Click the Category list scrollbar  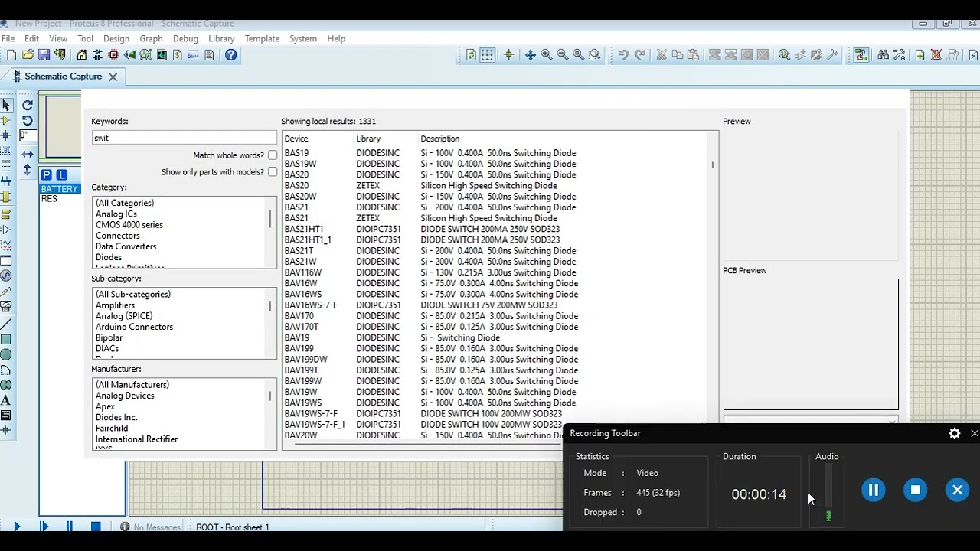pyautogui.click(x=270, y=219)
